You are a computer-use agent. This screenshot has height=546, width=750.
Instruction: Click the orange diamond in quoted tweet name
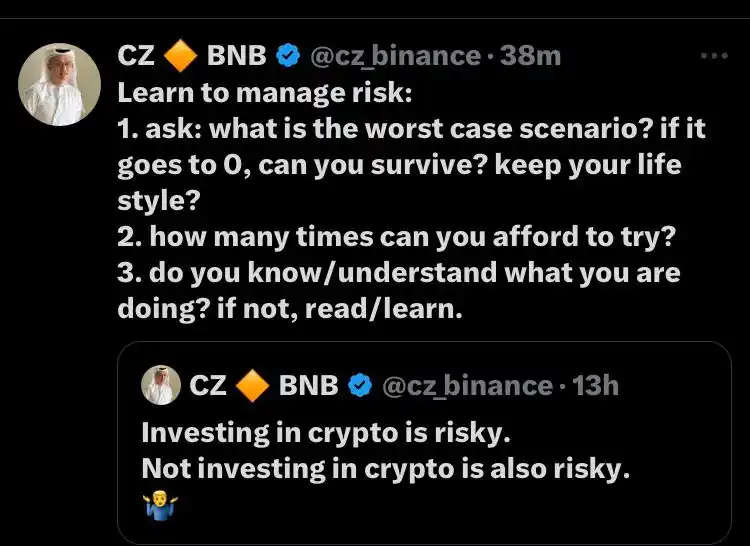[253, 385]
